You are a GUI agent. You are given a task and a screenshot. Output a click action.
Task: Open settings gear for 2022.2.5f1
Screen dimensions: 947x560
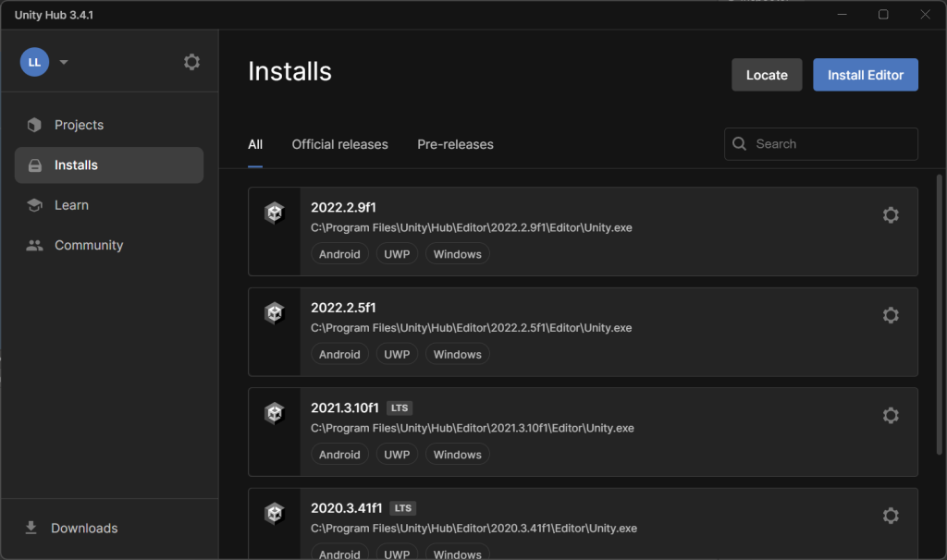click(891, 316)
